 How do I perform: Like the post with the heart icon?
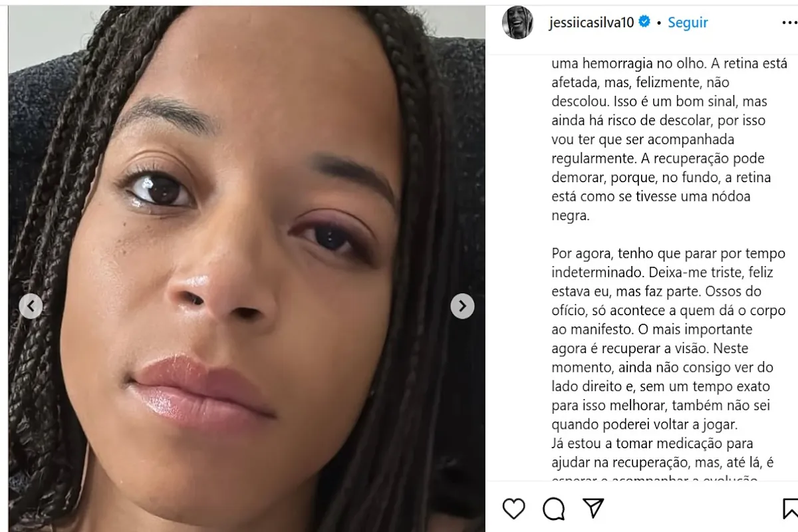click(513, 509)
